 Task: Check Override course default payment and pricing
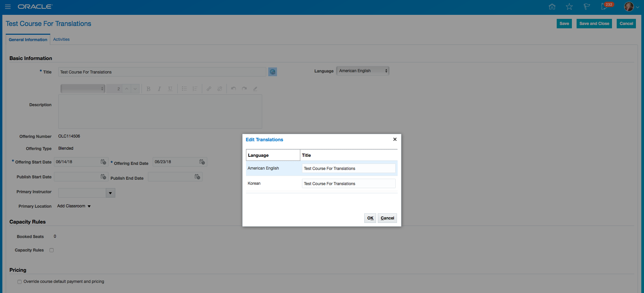(20, 282)
